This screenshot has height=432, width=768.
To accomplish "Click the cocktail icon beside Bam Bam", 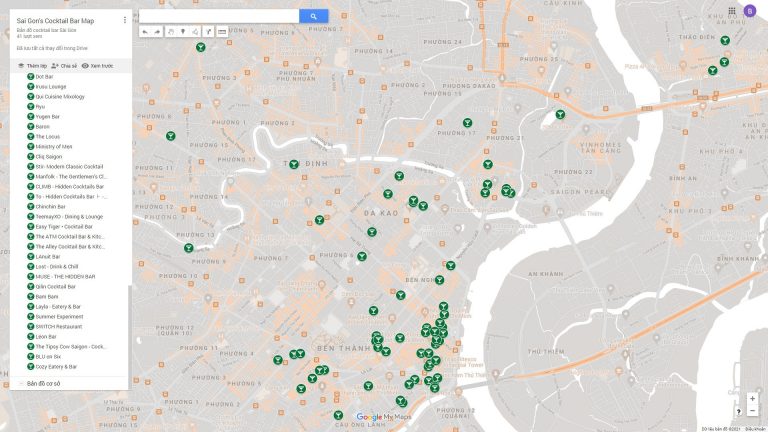I will click(30, 297).
